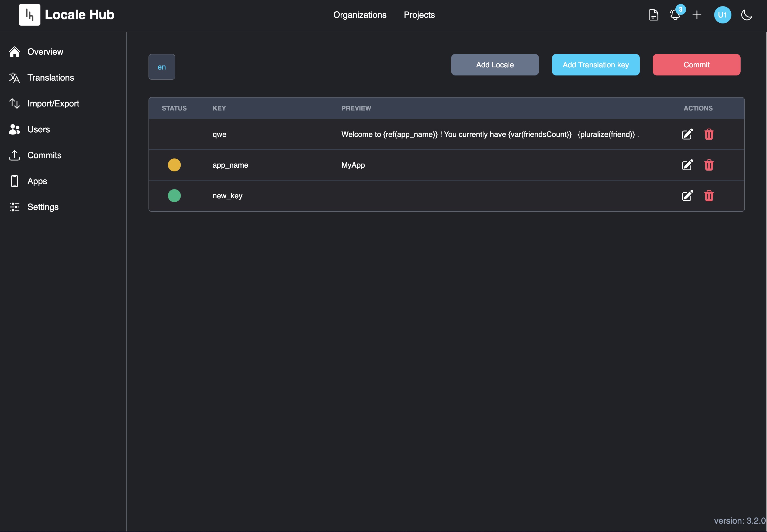Navigate to Users page
767x532 pixels.
click(39, 129)
